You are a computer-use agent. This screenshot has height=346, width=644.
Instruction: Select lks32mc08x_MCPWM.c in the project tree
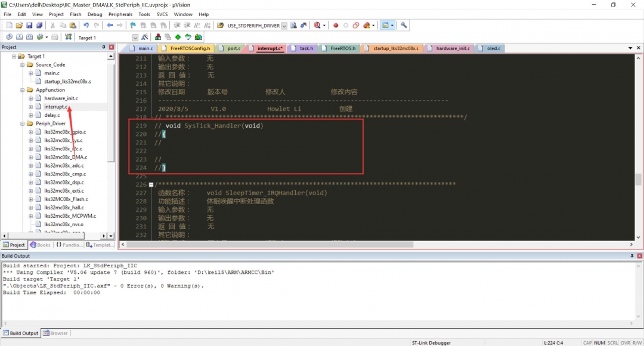70,216
